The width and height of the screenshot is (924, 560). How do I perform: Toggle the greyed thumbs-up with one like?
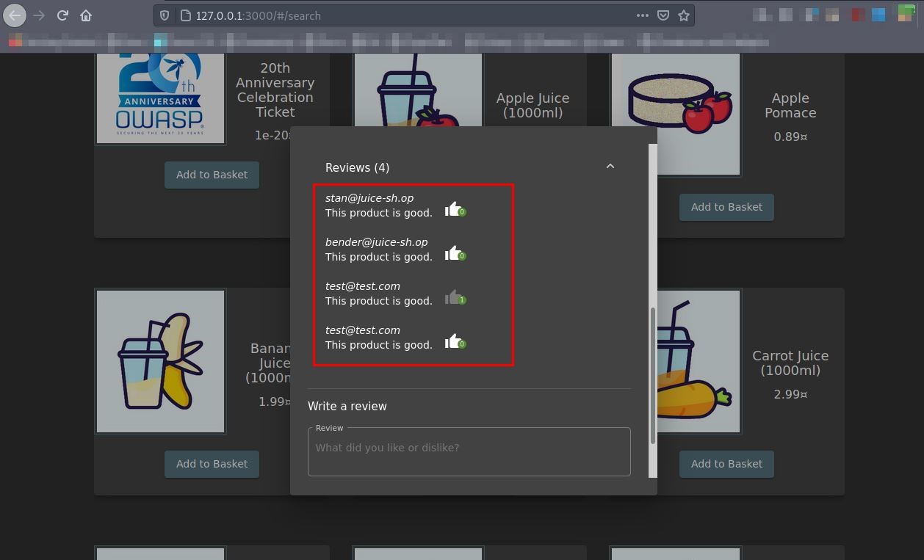click(452, 297)
